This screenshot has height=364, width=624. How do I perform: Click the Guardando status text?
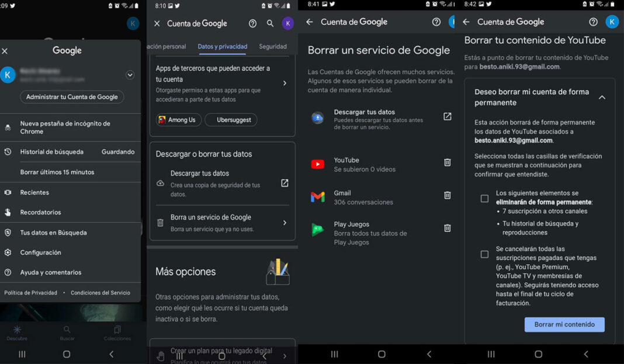118,151
